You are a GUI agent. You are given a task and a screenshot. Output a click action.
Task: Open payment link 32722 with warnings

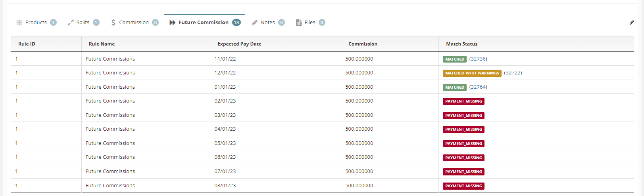pyautogui.click(x=513, y=73)
